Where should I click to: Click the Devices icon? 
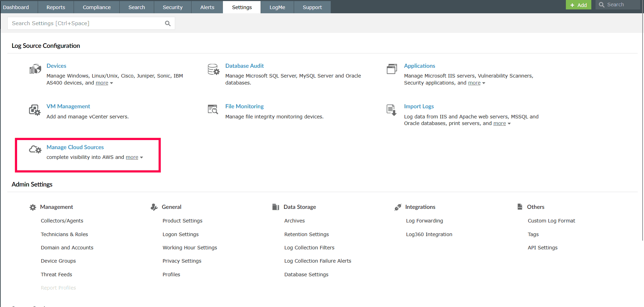coord(35,69)
